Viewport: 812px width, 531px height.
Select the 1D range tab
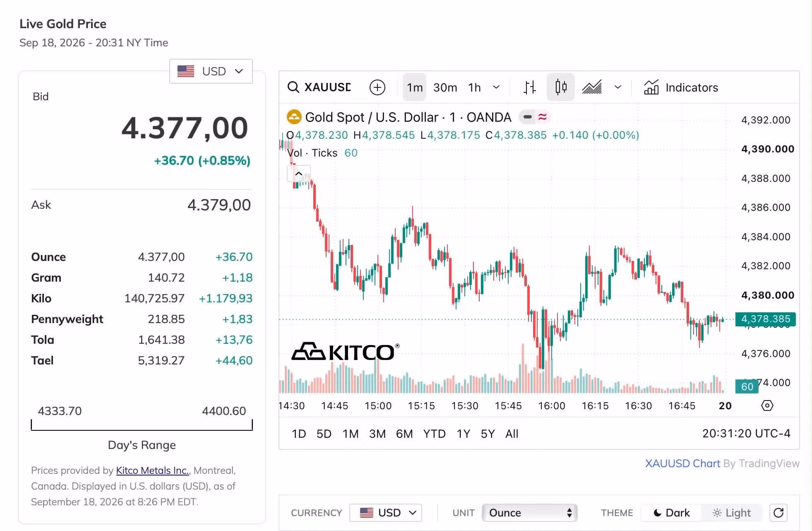(299, 434)
